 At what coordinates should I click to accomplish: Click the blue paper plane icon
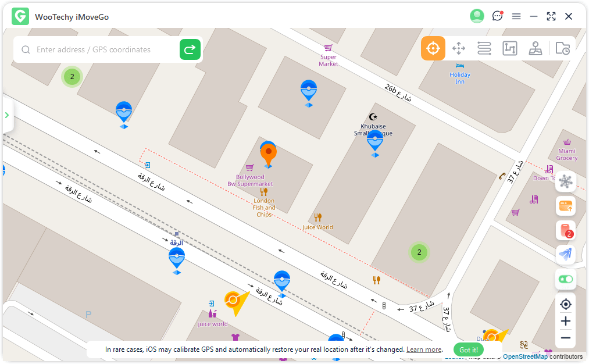(565, 254)
